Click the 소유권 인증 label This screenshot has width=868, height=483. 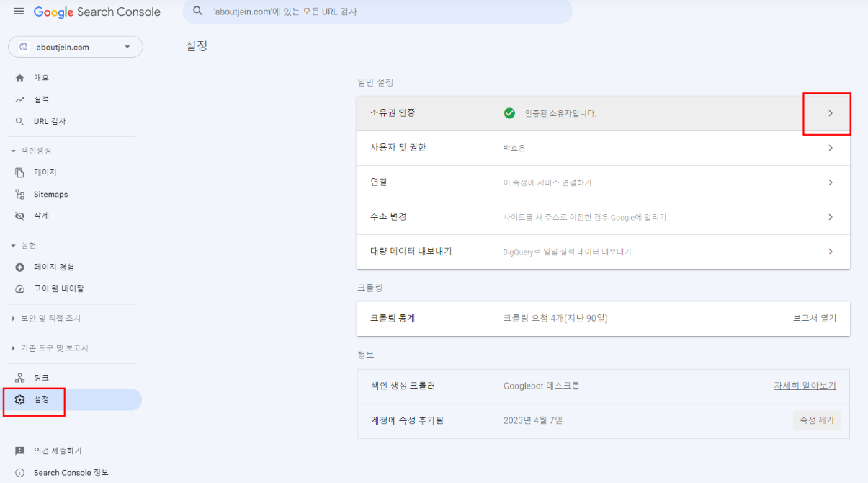[393, 113]
